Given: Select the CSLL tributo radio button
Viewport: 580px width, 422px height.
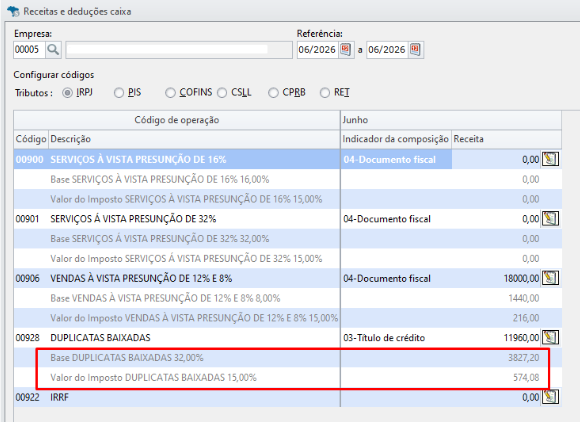Looking at the screenshot, I should pos(222,92).
